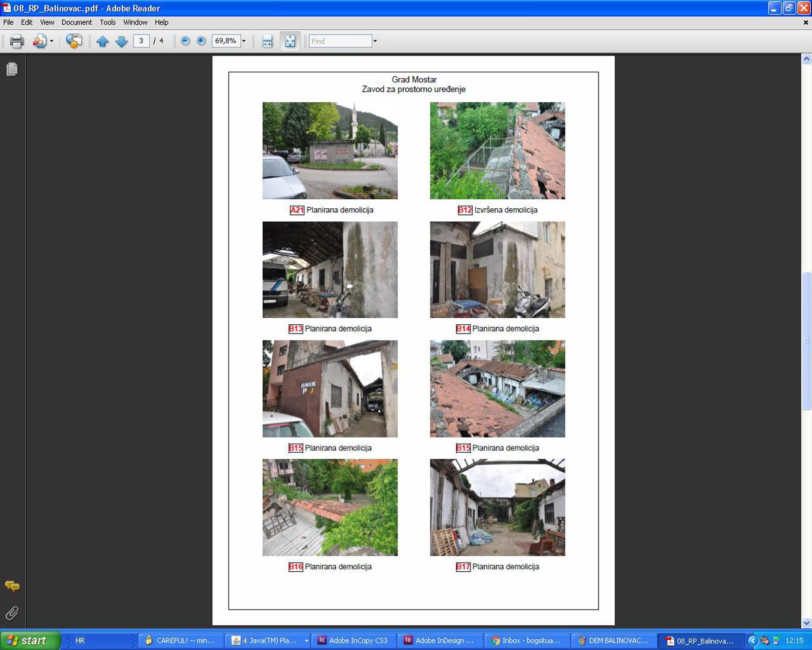The image size is (812, 650).
Task: Open the Pages panel in sidebar
Action: coord(12,70)
